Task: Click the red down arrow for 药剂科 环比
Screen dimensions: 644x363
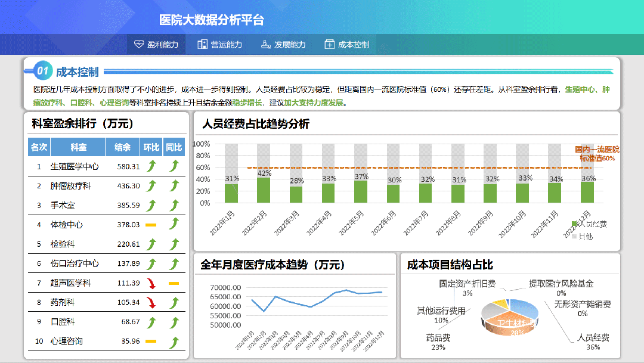Action: pyautogui.click(x=153, y=303)
